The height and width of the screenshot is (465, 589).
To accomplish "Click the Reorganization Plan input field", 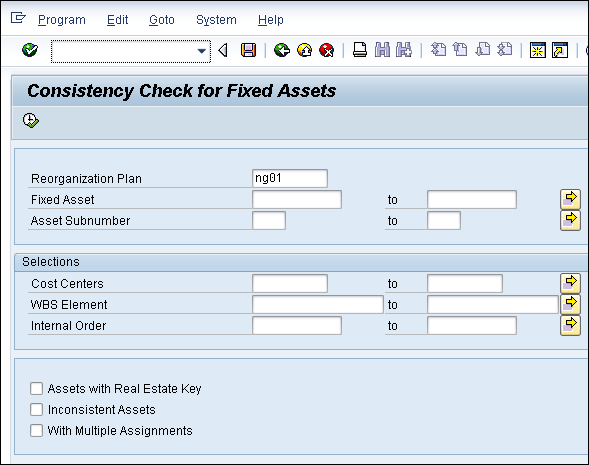I will (x=290, y=178).
